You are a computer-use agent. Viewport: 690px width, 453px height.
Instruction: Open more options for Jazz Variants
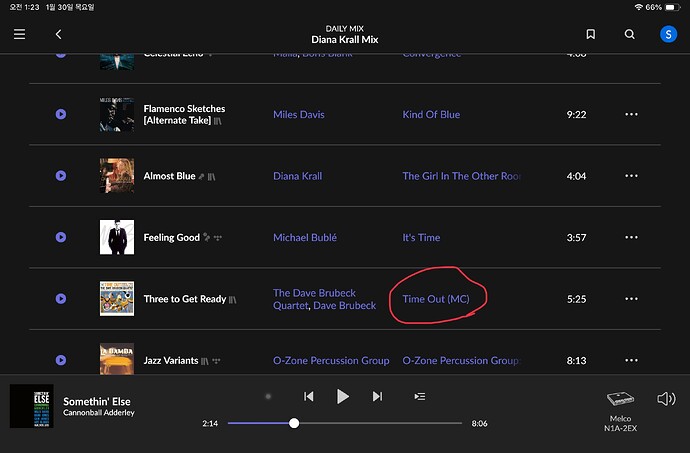[x=631, y=360]
